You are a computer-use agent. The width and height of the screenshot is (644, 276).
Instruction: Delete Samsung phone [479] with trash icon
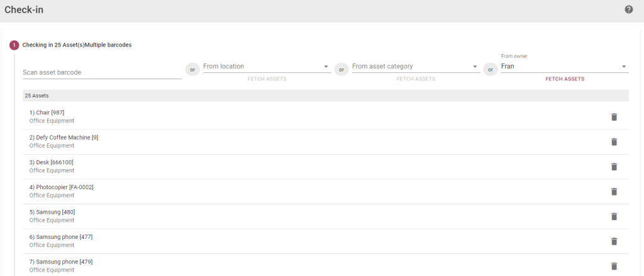614,266
